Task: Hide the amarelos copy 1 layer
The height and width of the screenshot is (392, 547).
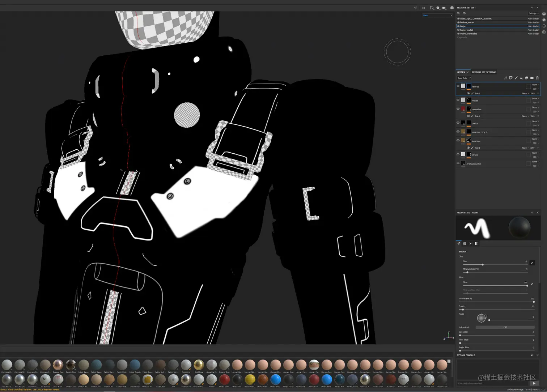Action: click(x=458, y=132)
